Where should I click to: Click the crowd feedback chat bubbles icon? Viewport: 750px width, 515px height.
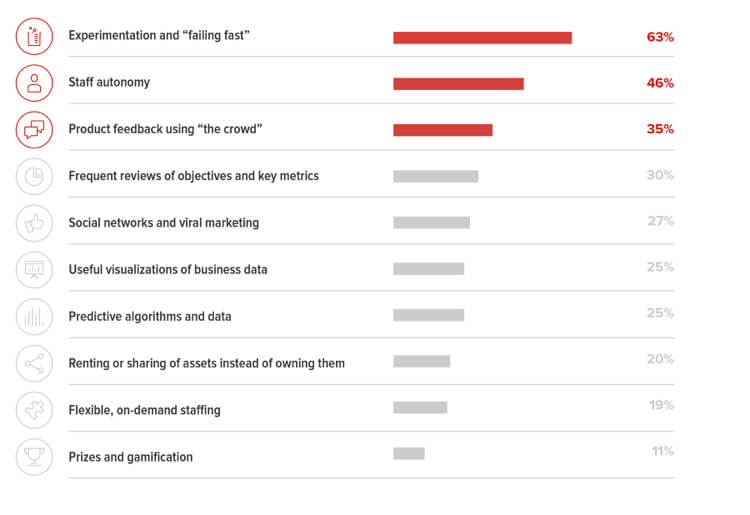pyautogui.click(x=34, y=129)
